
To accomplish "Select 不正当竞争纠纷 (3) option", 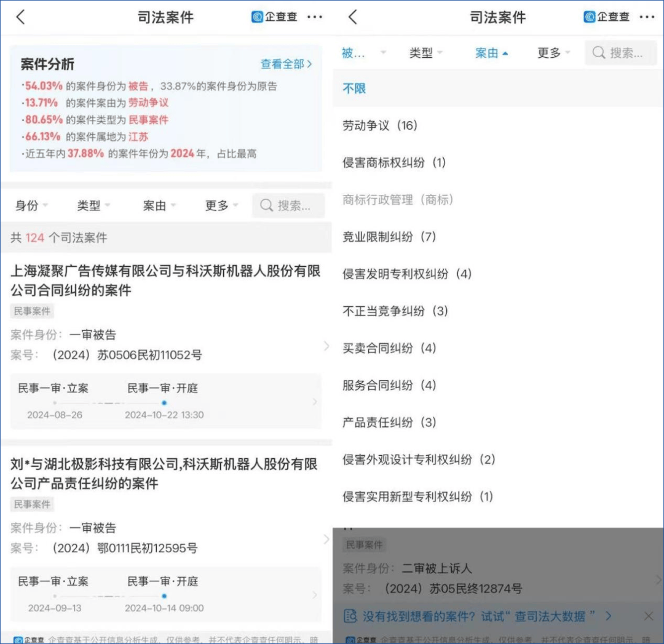I will (x=498, y=311).
